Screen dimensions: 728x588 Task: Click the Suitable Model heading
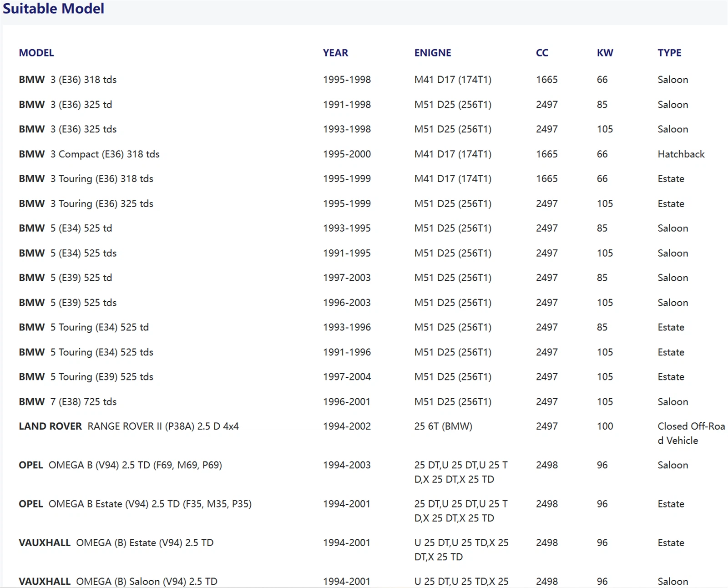[53, 9]
